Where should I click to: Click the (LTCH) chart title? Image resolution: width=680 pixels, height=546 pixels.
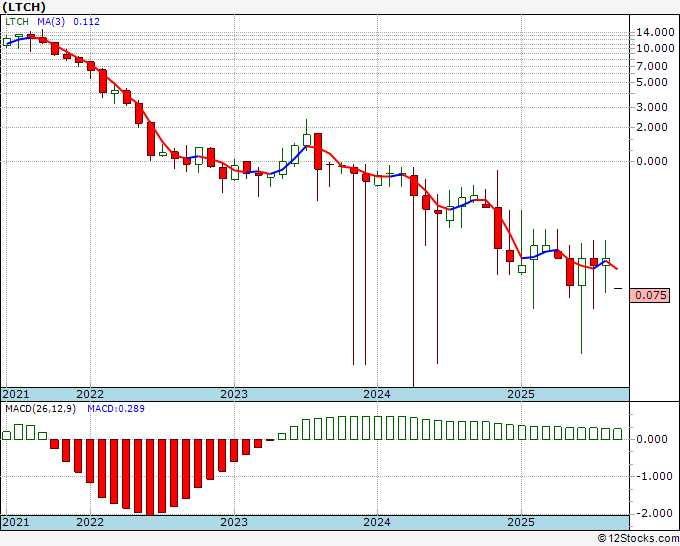coord(23,7)
